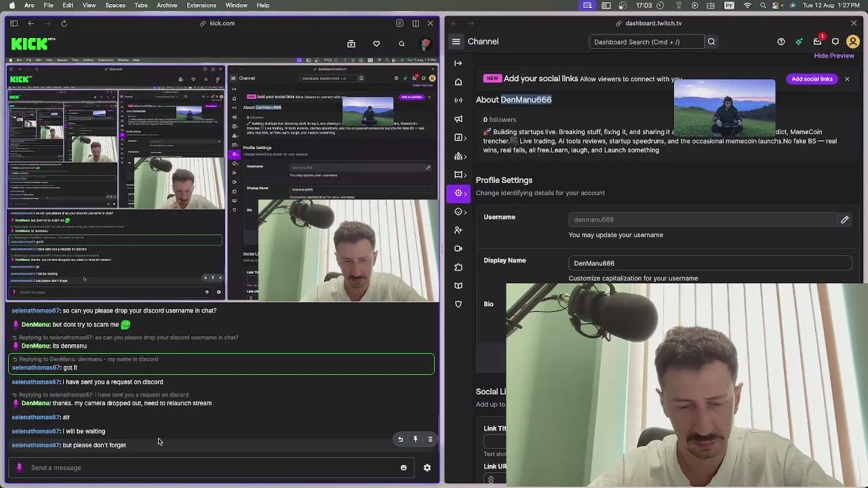The width and height of the screenshot is (868, 488).
Task: Go back in the Kick browser pane
Action: pos(31,23)
